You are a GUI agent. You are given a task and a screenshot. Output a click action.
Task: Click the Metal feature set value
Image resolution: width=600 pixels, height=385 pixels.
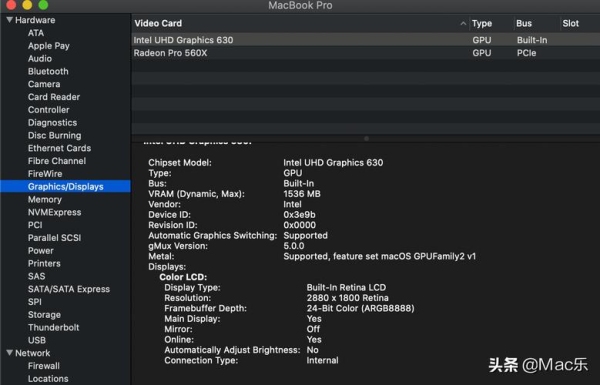pyautogui.click(x=380, y=256)
